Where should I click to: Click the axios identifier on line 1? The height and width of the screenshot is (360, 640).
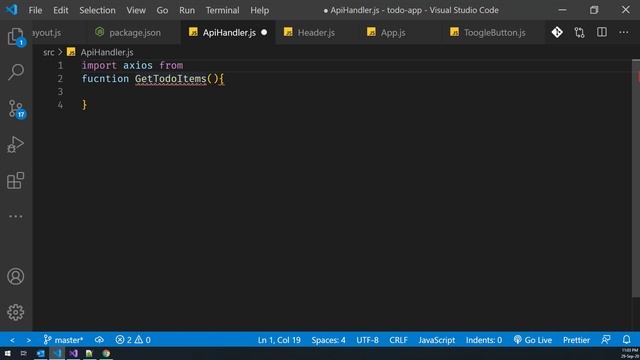click(x=138, y=65)
